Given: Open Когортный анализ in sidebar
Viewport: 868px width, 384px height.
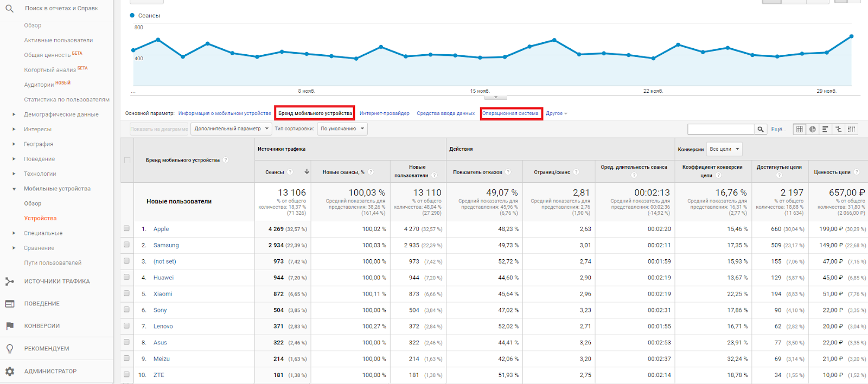Looking at the screenshot, I should [50, 70].
